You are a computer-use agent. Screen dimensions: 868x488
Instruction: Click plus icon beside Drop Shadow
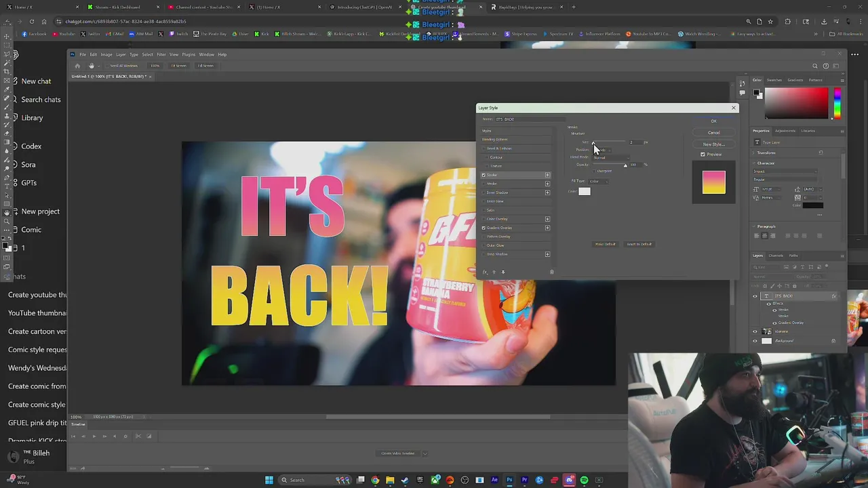pos(547,254)
